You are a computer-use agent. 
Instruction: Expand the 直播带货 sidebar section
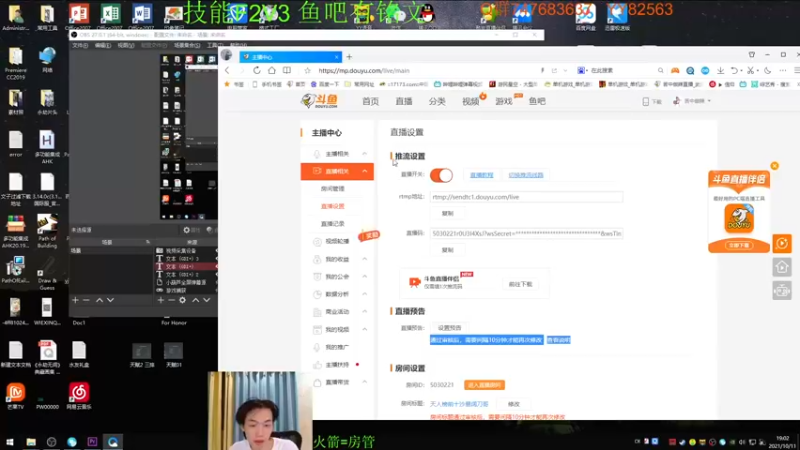point(365,382)
